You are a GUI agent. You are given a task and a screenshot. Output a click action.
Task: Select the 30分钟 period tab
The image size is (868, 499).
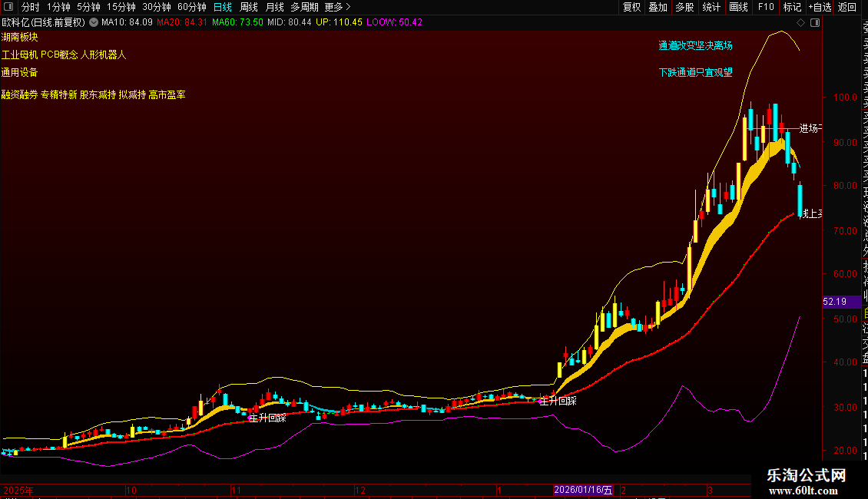(157, 7)
